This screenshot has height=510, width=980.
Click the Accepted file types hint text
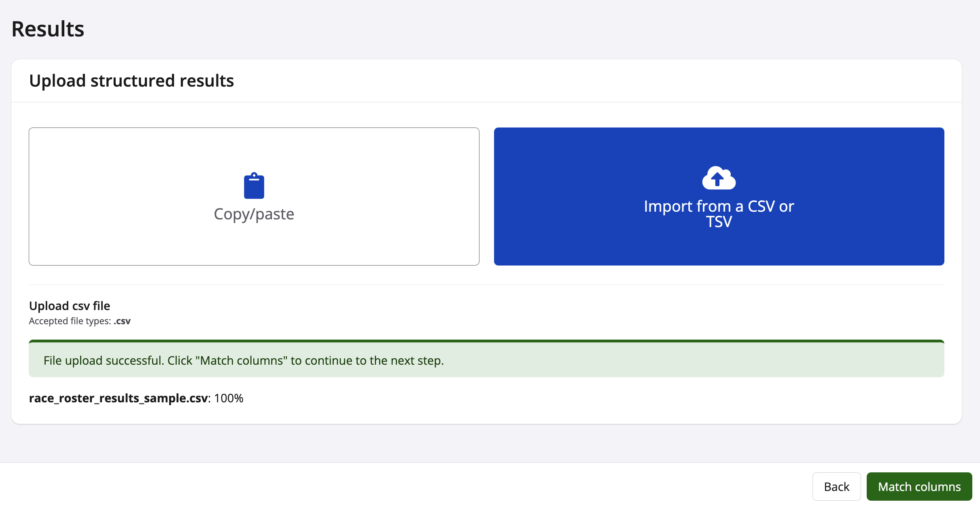(70, 321)
